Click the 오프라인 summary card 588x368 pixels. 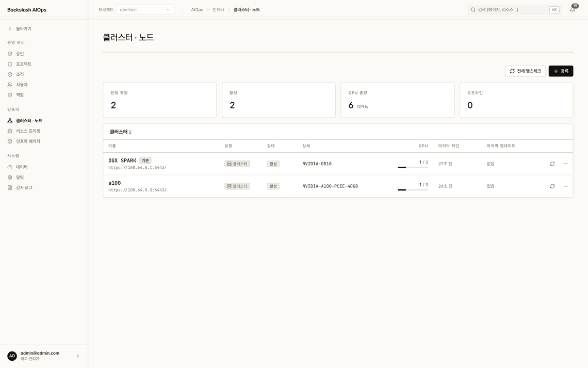click(516, 100)
